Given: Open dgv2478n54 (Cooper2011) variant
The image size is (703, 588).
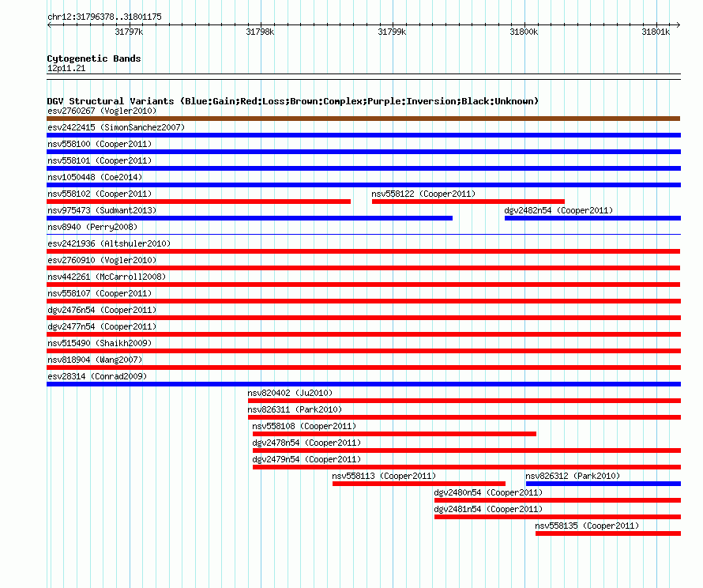Looking at the screenshot, I should point(306,443).
